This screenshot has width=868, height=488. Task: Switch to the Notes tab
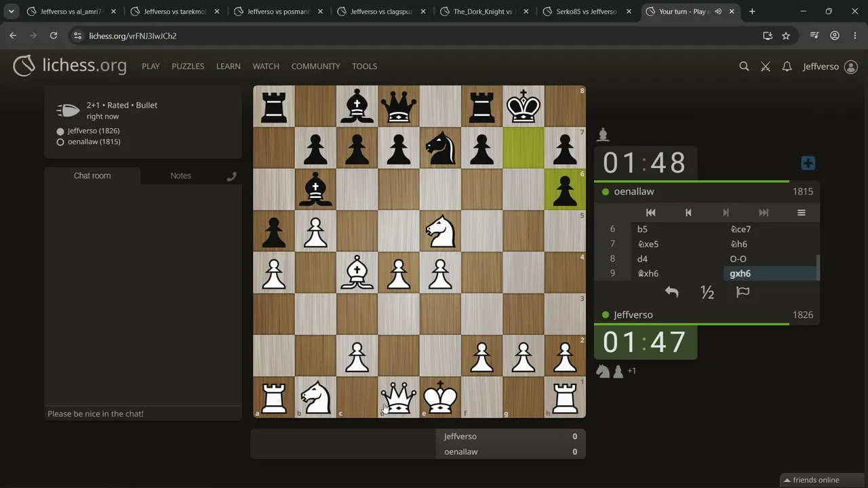coord(180,176)
